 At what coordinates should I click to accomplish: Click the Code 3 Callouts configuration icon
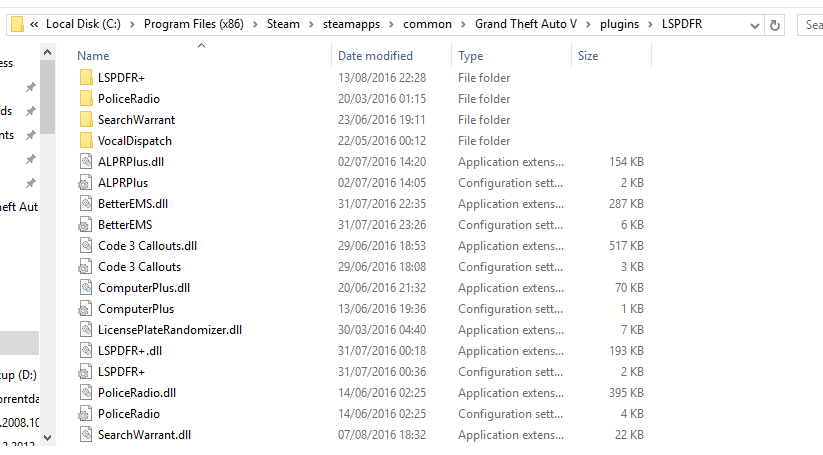pyautogui.click(x=85, y=267)
